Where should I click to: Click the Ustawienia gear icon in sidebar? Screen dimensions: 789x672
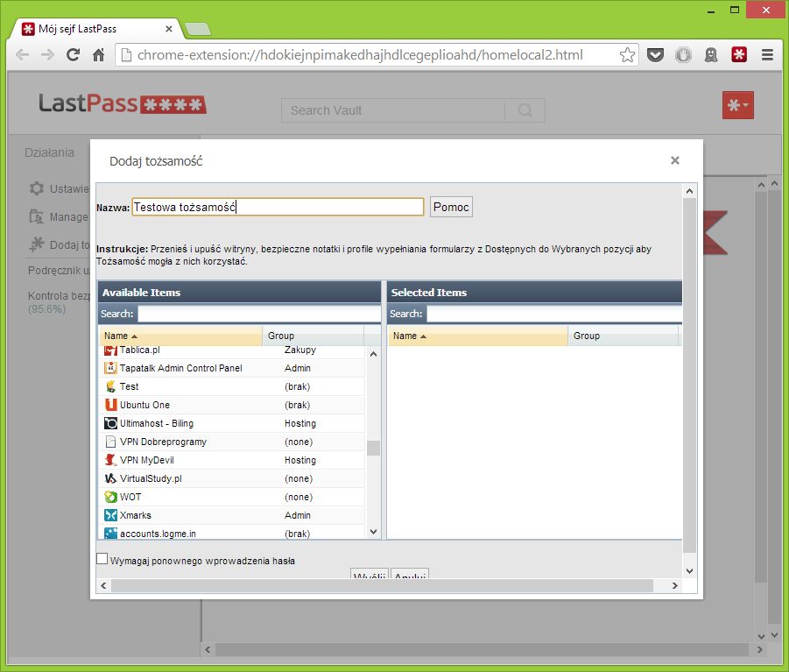pyautogui.click(x=36, y=188)
